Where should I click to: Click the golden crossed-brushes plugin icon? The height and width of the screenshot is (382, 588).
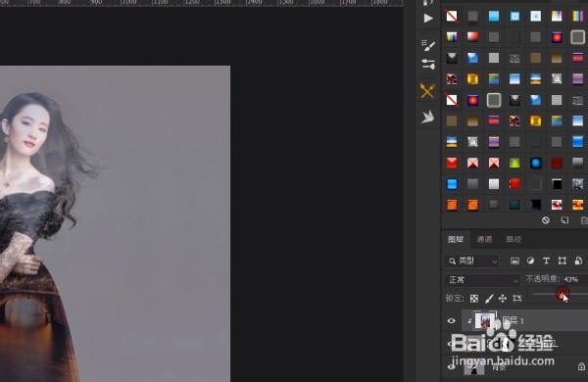pos(427,91)
